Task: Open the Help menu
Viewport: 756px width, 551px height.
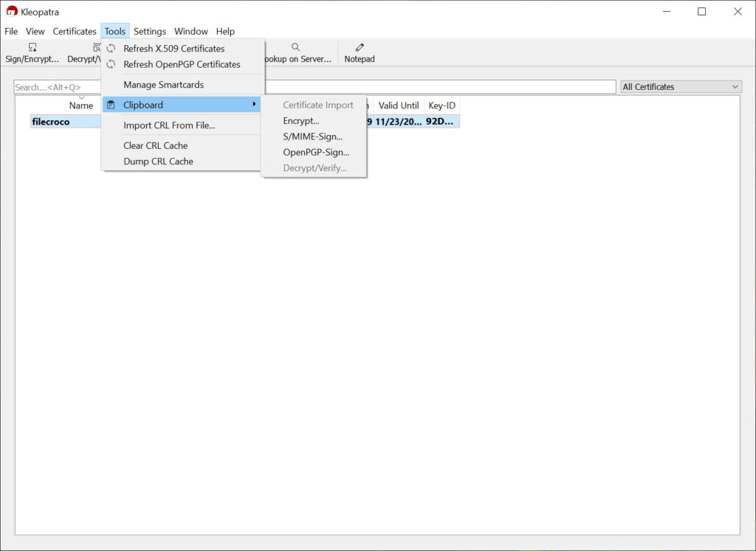Action: click(225, 31)
